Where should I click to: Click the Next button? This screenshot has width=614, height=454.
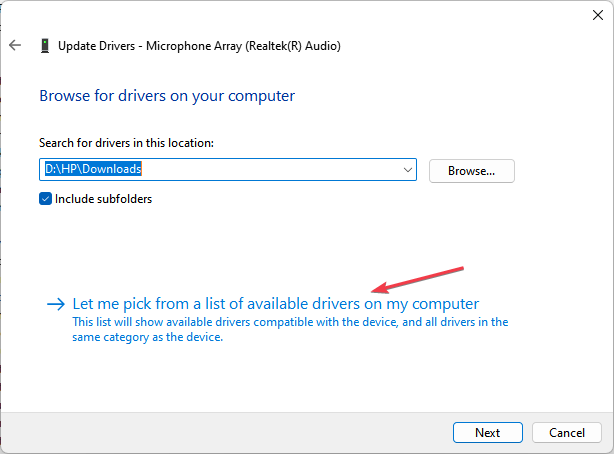tap(488, 432)
